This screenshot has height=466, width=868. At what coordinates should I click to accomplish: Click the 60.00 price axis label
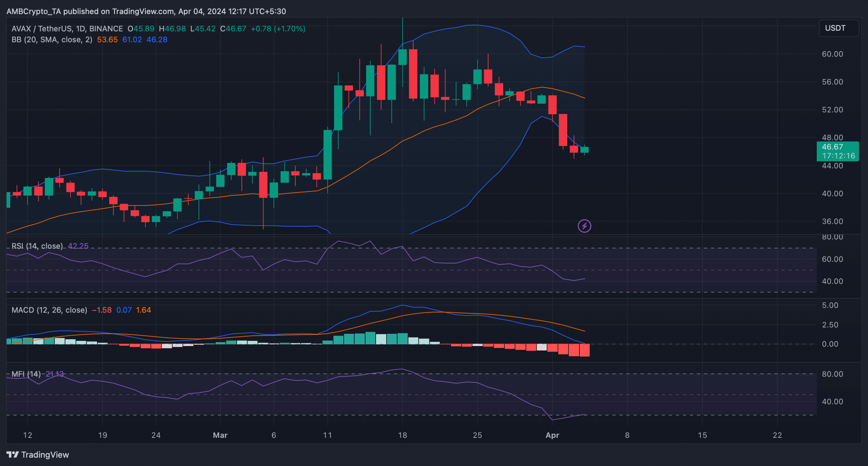click(x=832, y=54)
